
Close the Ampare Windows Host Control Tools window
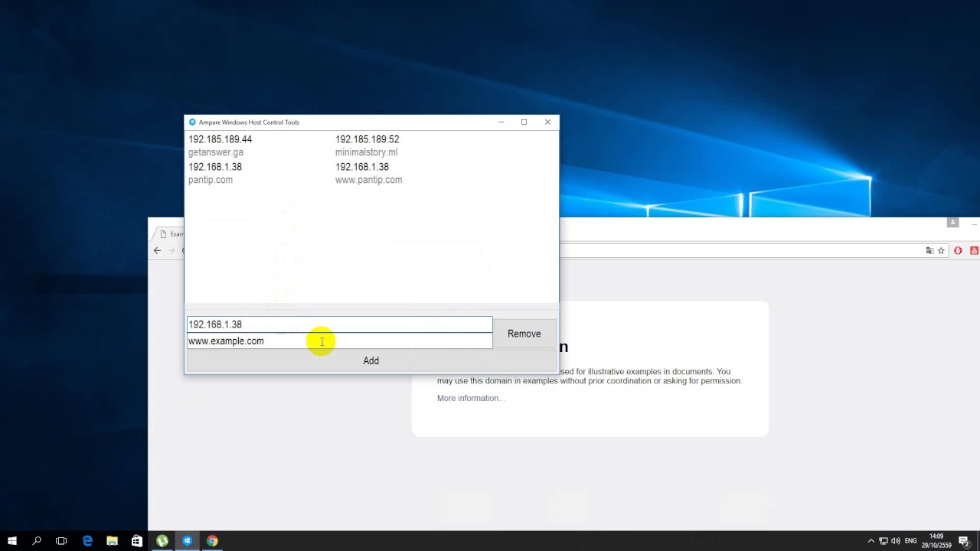(547, 122)
